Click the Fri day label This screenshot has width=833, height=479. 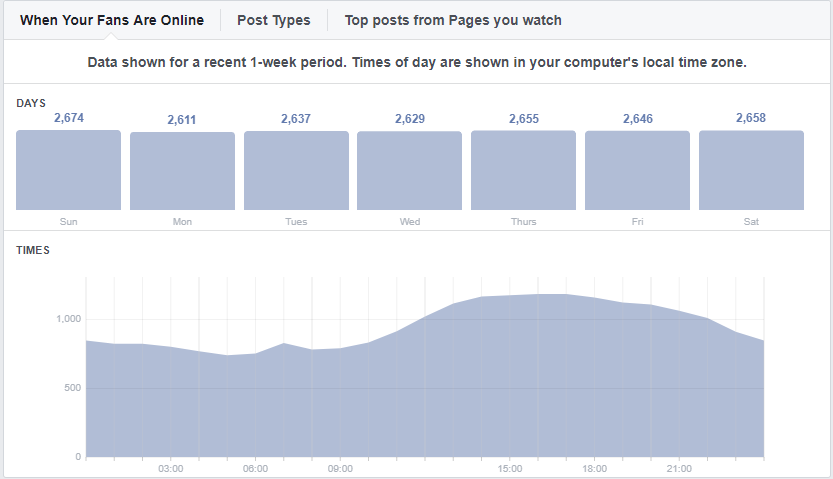pyautogui.click(x=638, y=221)
